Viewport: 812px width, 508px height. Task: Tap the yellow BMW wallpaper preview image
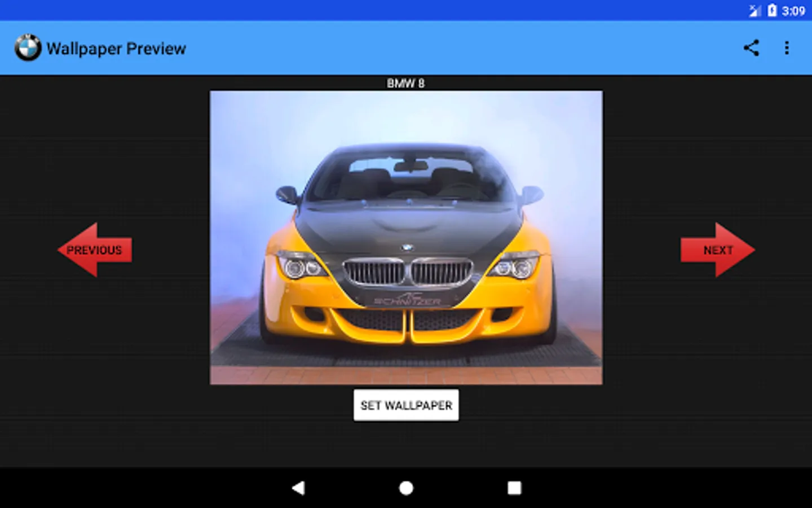click(406, 238)
